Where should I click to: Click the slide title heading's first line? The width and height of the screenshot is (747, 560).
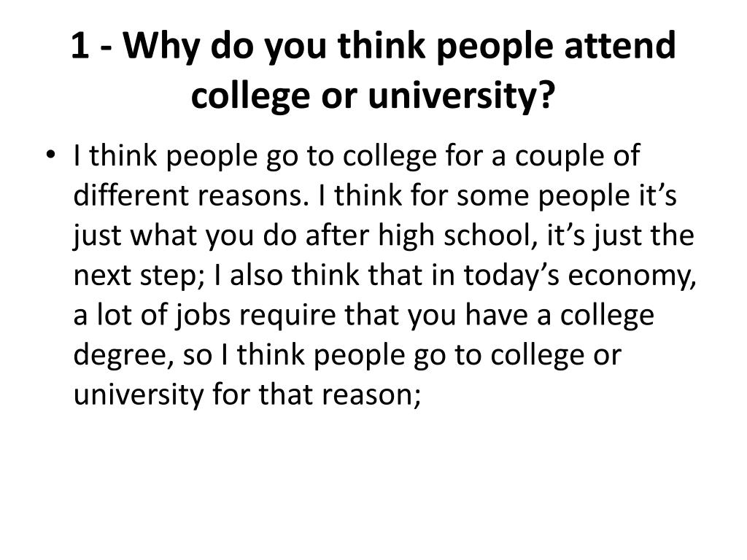coord(373,46)
